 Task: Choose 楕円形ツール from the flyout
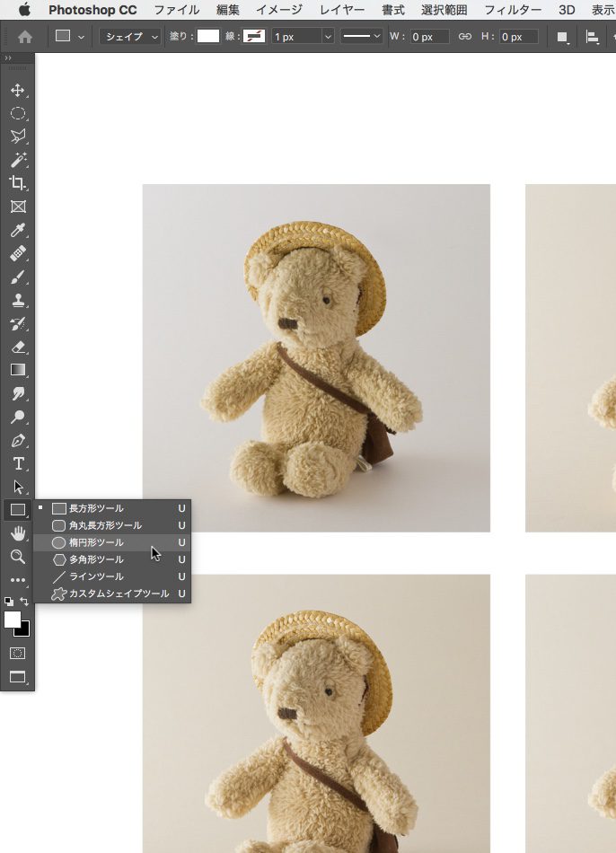[112, 542]
